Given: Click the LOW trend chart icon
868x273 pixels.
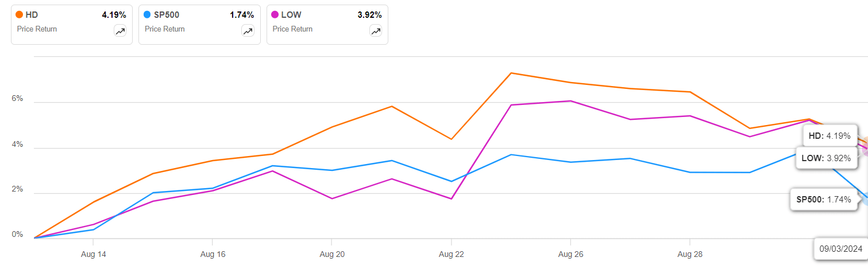Looking at the screenshot, I should (376, 32).
